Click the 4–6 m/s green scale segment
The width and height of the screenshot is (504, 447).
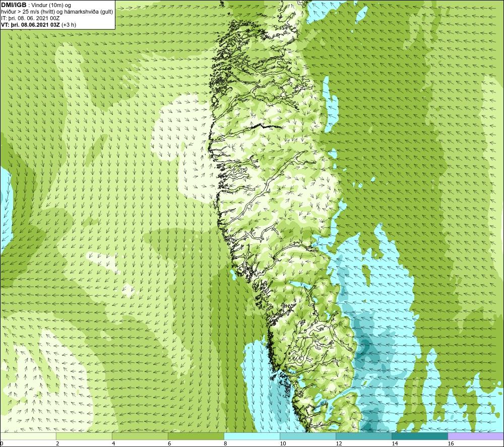[x=140, y=436]
